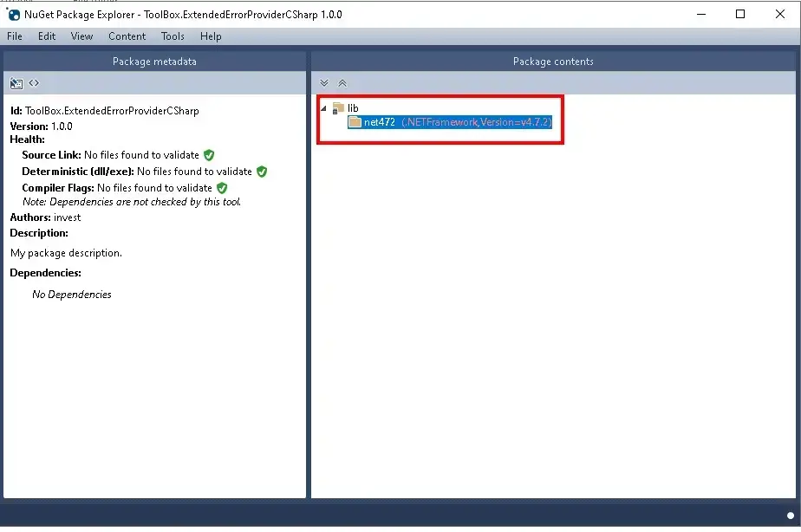Open the Edit menu
This screenshot has height=532, width=801.
[x=47, y=36]
